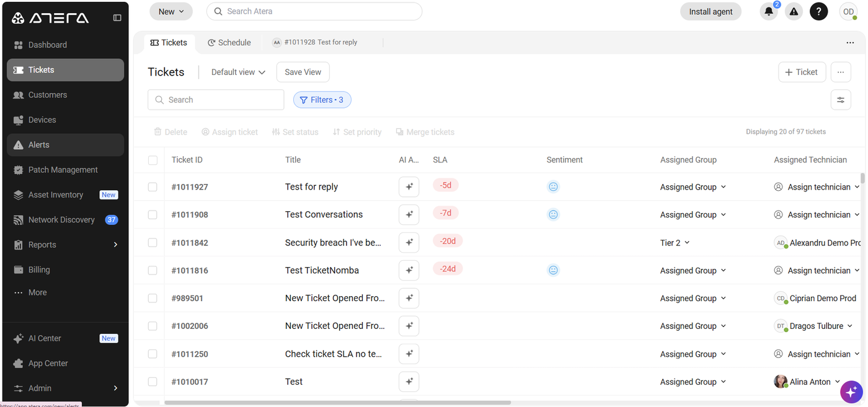Expand the Reports submenu

tap(115, 245)
